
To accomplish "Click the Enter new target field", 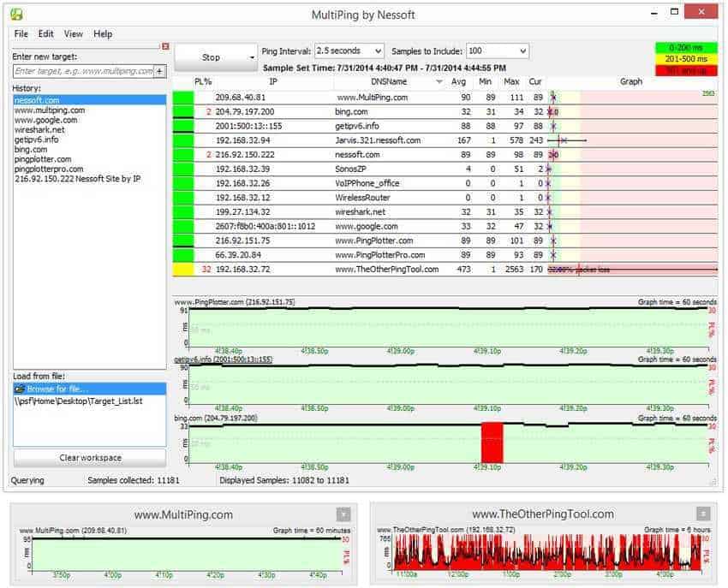I will tap(84, 71).
